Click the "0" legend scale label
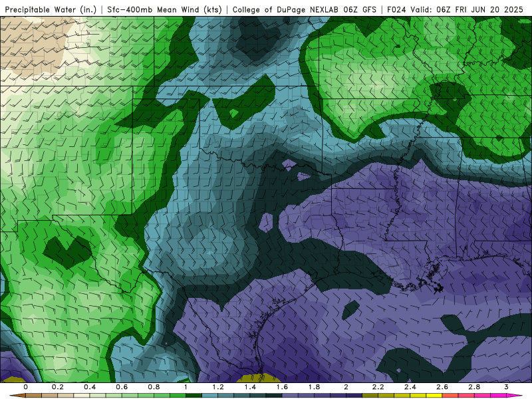 point(26,387)
